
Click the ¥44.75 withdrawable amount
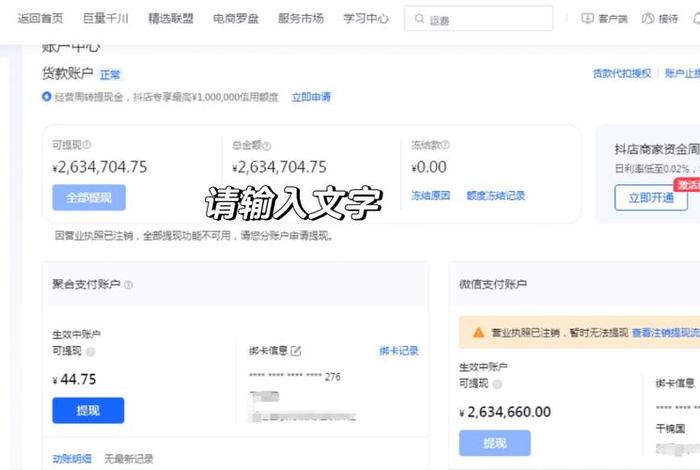74,379
